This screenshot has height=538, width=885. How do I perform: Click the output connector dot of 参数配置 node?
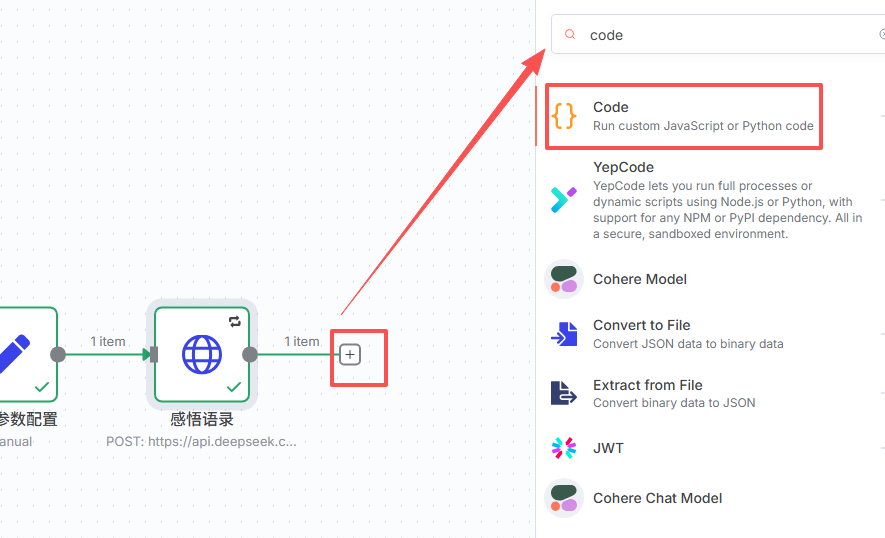click(58, 355)
